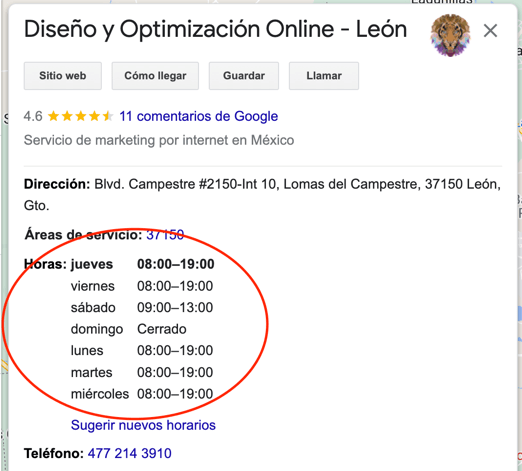Close the business info panel
The image size is (522, 471).
490,31
